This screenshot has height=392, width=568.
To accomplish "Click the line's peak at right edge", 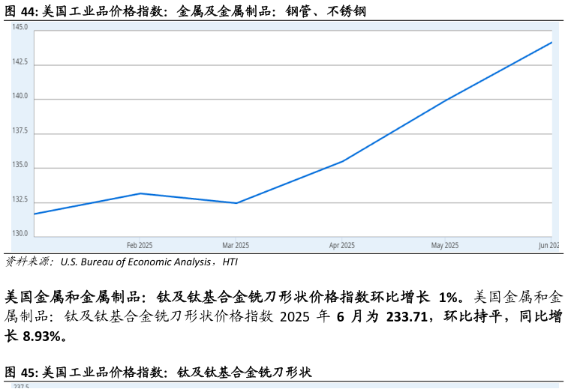I will (x=551, y=43).
